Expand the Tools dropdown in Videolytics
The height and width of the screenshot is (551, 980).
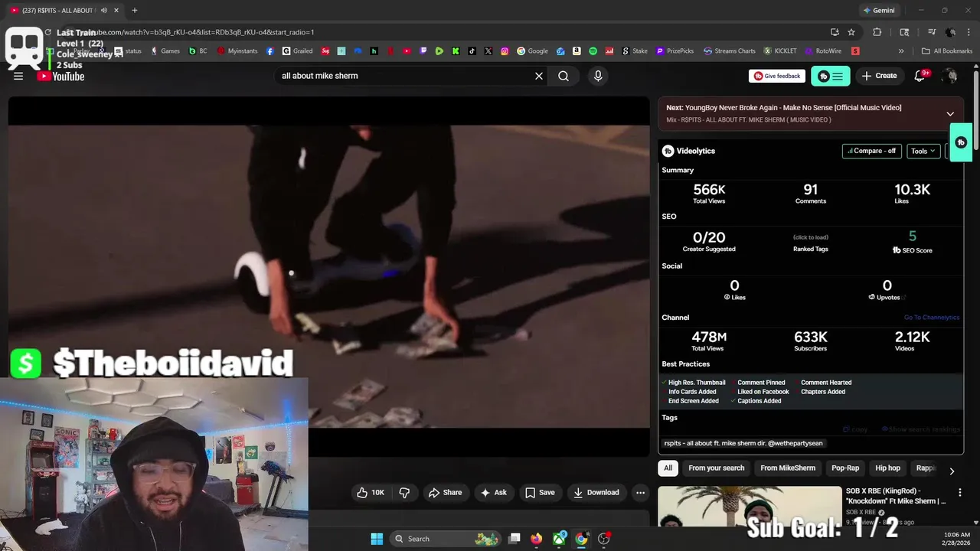[923, 151]
